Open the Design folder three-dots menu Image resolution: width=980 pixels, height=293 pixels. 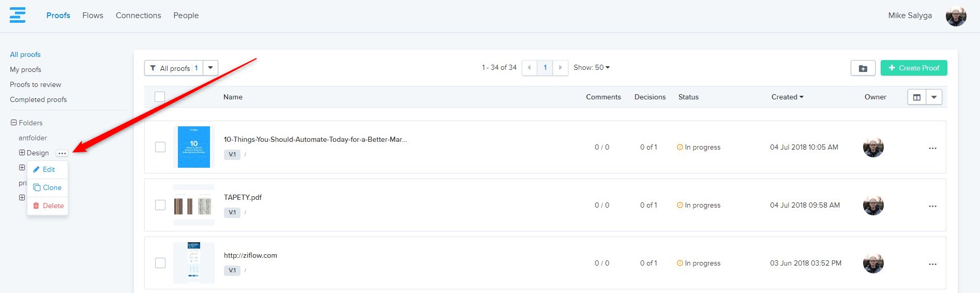click(x=62, y=153)
